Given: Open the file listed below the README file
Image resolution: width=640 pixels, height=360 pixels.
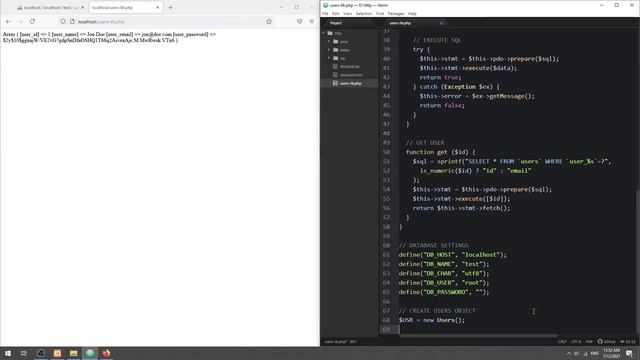Looking at the screenshot, I should (x=351, y=75).
